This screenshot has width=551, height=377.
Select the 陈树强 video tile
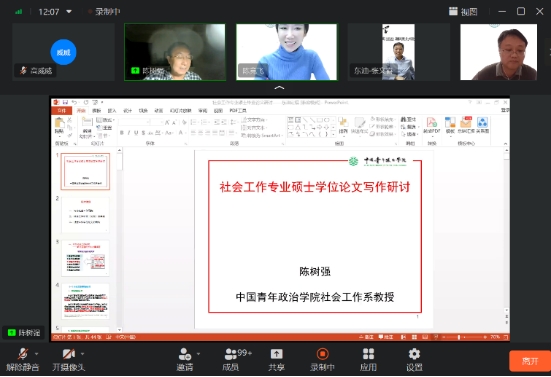tap(175, 52)
